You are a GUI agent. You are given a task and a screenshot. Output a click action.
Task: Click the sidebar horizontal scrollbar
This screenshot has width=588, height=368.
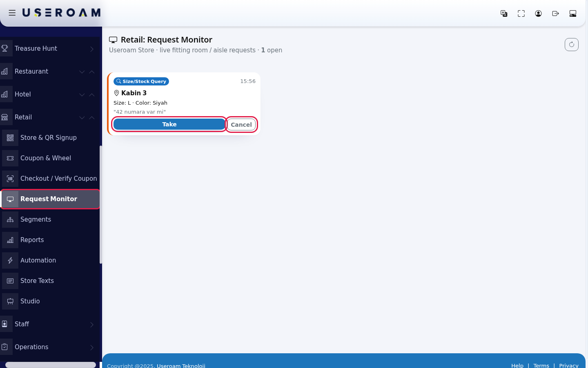pyautogui.click(x=51, y=365)
